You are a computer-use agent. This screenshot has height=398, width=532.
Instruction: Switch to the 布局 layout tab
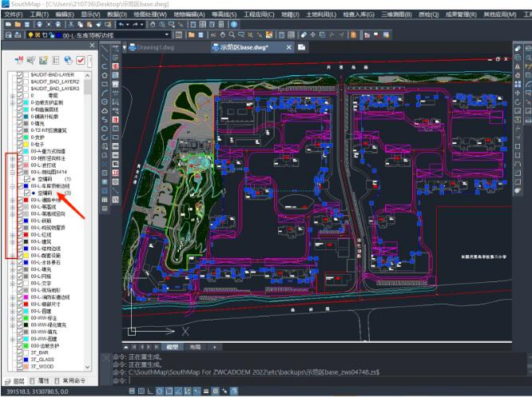[x=195, y=348]
